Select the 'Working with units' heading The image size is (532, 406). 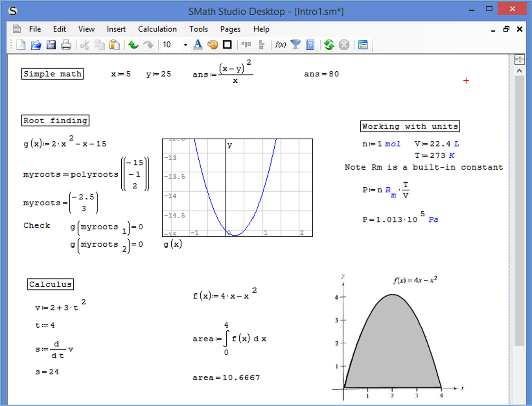click(410, 126)
